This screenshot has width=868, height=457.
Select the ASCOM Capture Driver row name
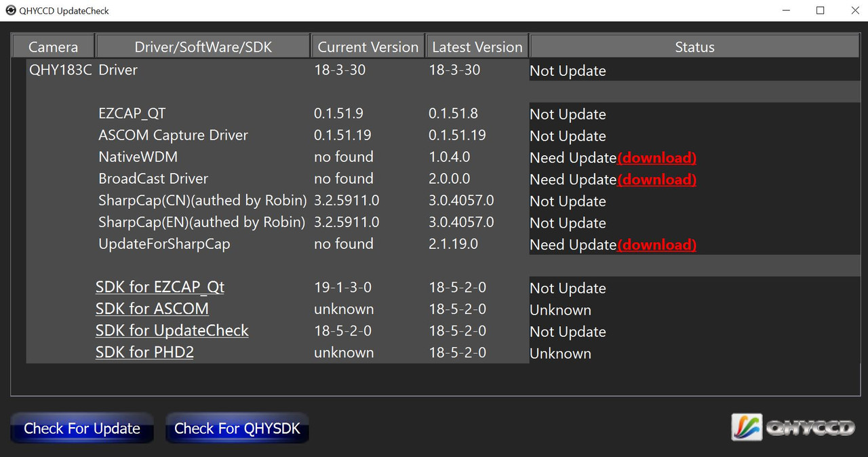coord(173,136)
